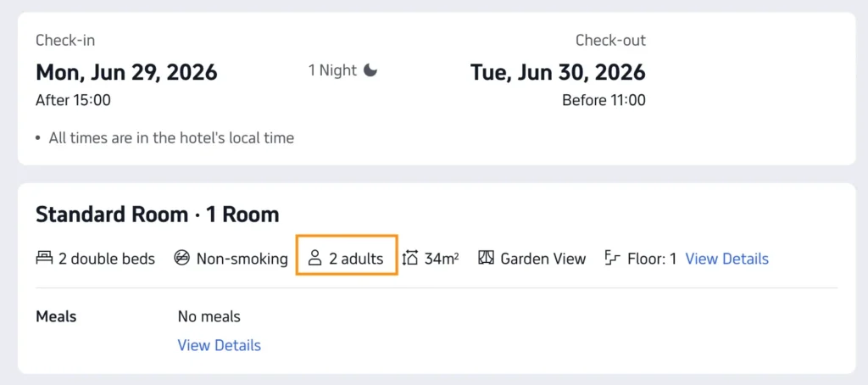
Task: Click the moon icon beside 1 Night
Action: pyautogui.click(x=370, y=70)
